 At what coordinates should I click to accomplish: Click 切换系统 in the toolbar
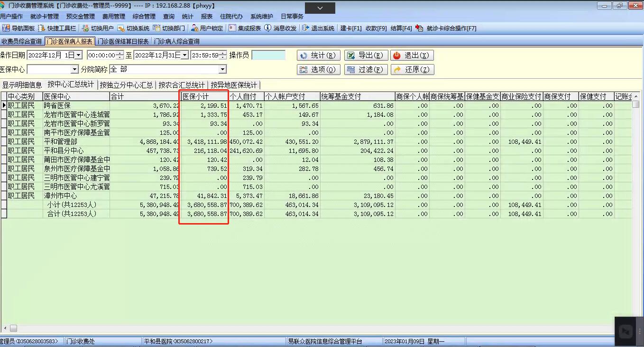pos(133,28)
